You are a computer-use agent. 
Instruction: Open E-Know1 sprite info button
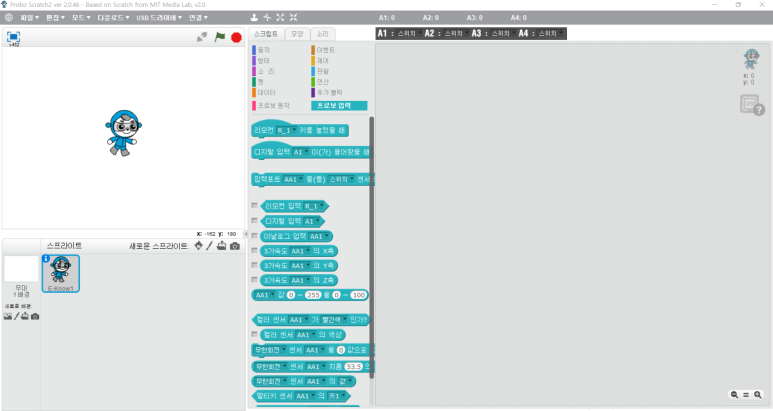(46, 258)
